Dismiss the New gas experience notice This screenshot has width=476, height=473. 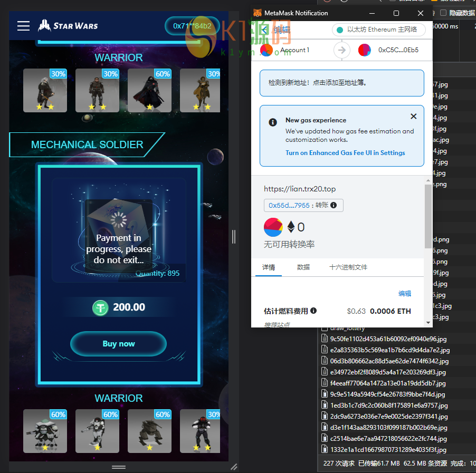[413, 116]
